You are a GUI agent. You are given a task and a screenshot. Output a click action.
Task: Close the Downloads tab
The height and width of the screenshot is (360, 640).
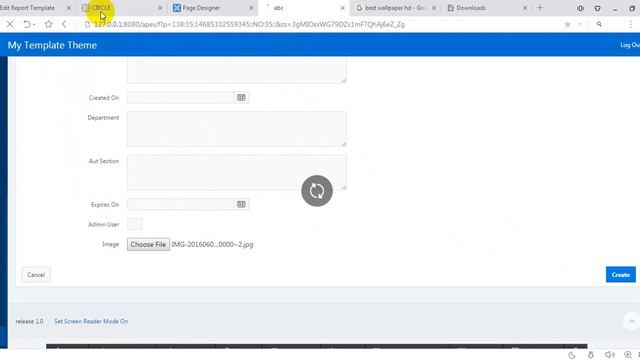pyautogui.click(x=525, y=8)
